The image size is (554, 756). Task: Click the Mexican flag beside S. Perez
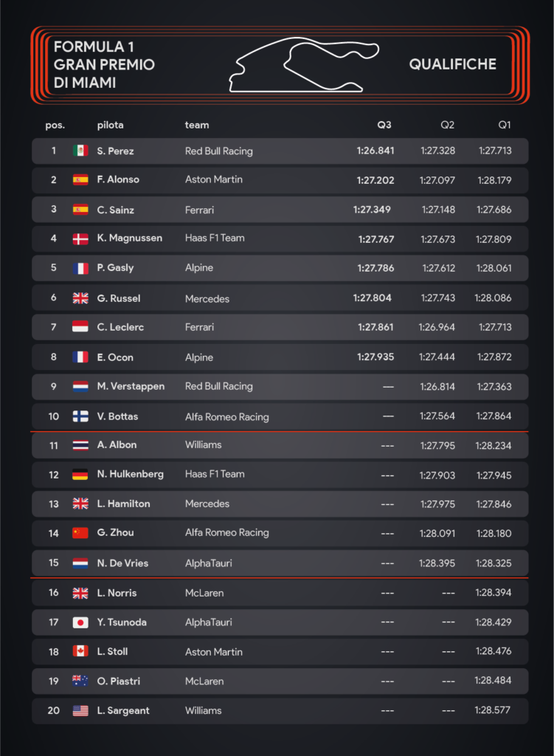click(80, 151)
